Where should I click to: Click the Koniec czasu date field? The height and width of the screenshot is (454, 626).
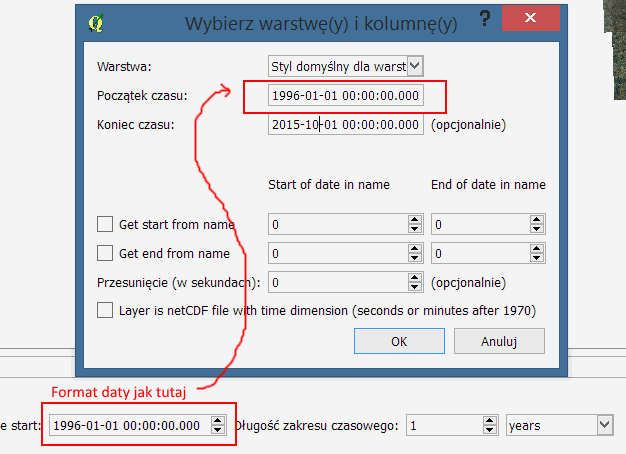345,124
